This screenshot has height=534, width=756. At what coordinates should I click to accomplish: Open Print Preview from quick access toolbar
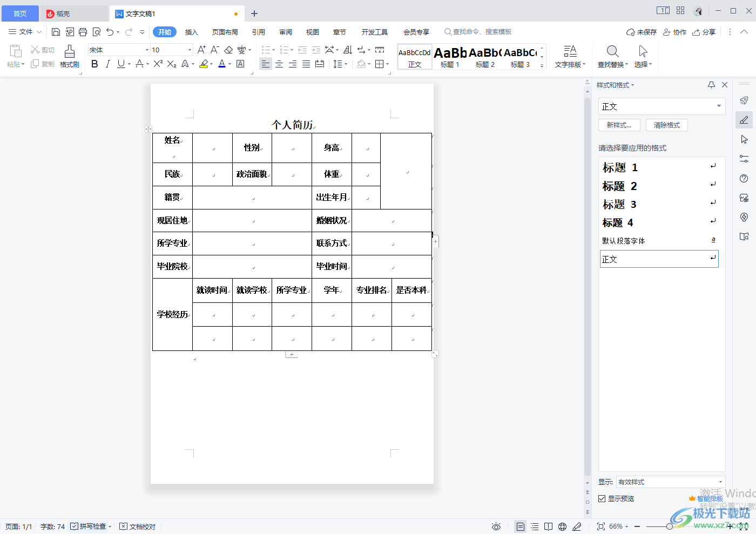click(97, 32)
